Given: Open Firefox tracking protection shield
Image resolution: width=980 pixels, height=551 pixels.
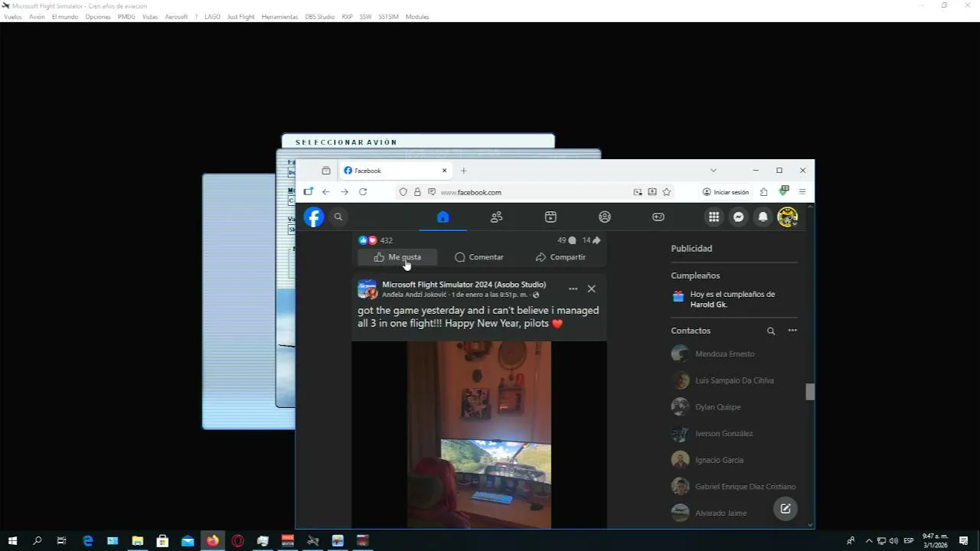Looking at the screenshot, I should pyautogui.click(x=403, y=192).
